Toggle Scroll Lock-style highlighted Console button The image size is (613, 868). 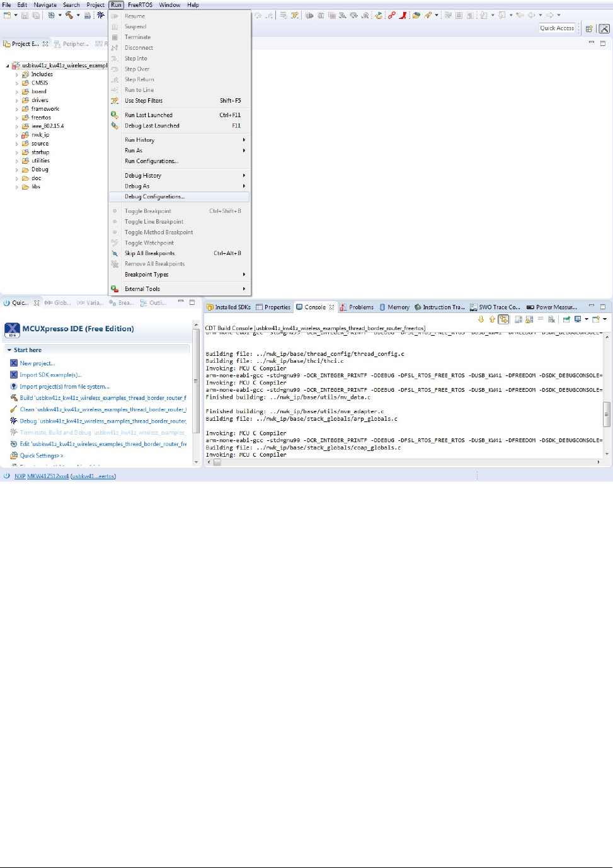[x=503, y=319]
